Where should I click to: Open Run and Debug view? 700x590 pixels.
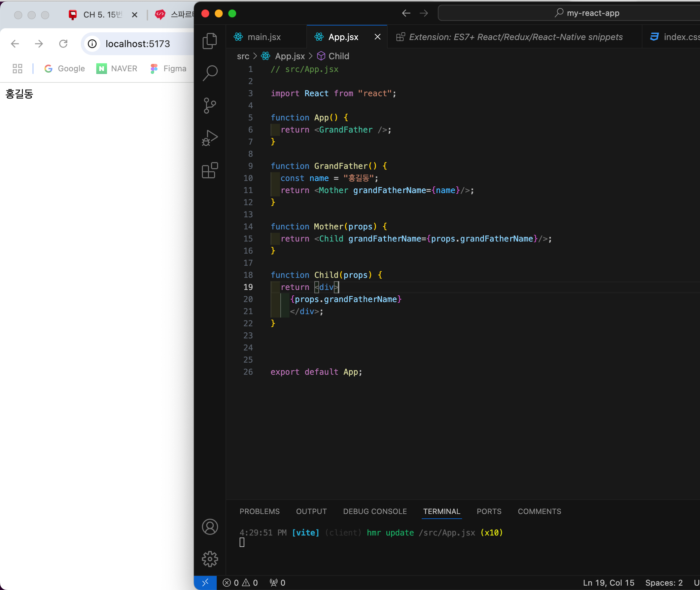(x=210, y=138)
